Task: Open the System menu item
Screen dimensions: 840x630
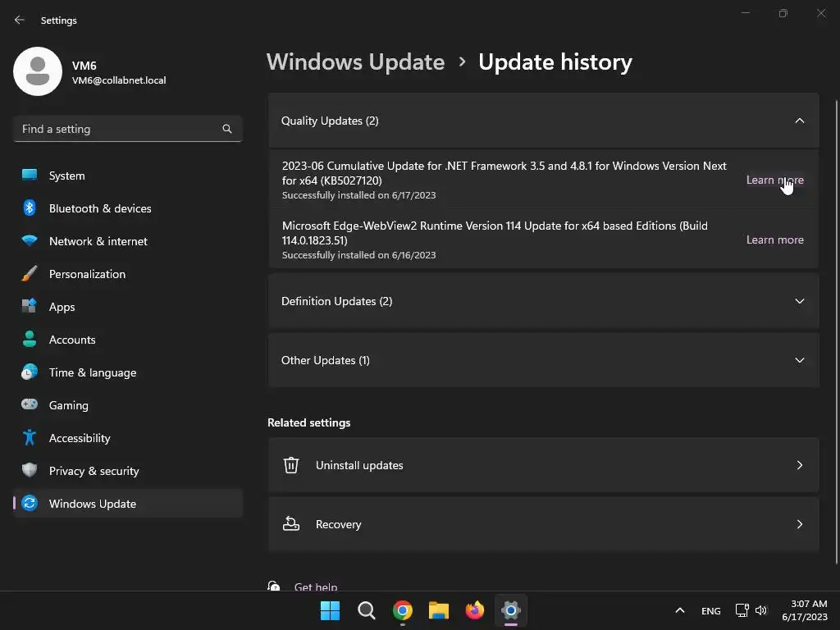Action: [x=127, y=176]
